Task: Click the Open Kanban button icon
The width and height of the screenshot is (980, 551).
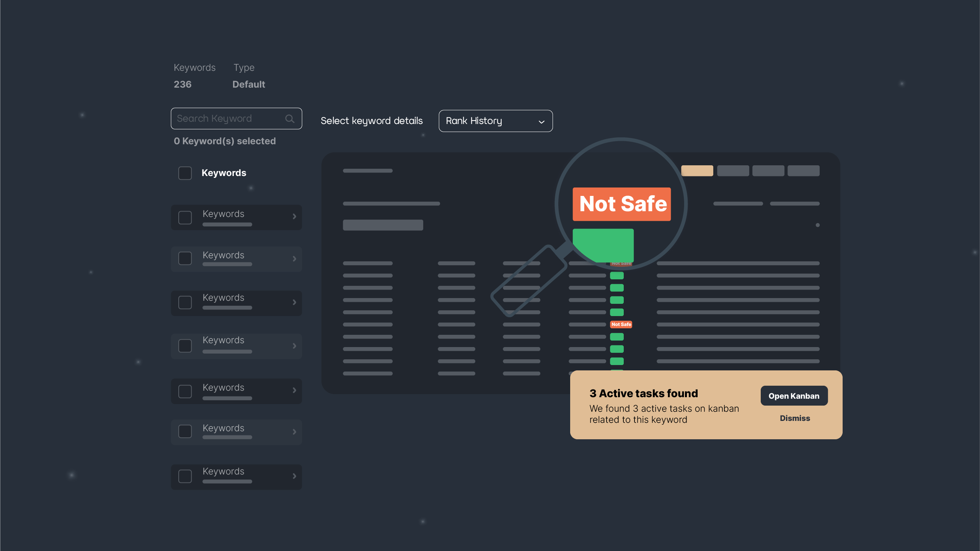Action: click(x=794, y=396)
